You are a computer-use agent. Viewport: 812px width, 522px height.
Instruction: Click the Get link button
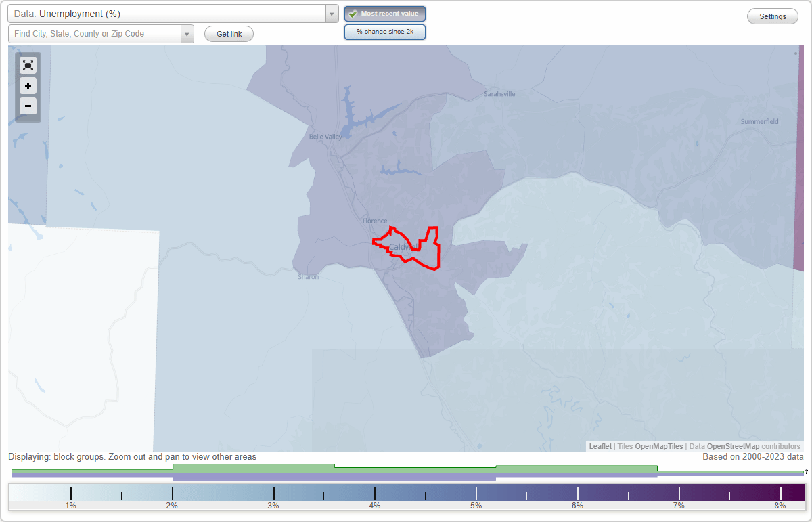click(x=228, y=33)
